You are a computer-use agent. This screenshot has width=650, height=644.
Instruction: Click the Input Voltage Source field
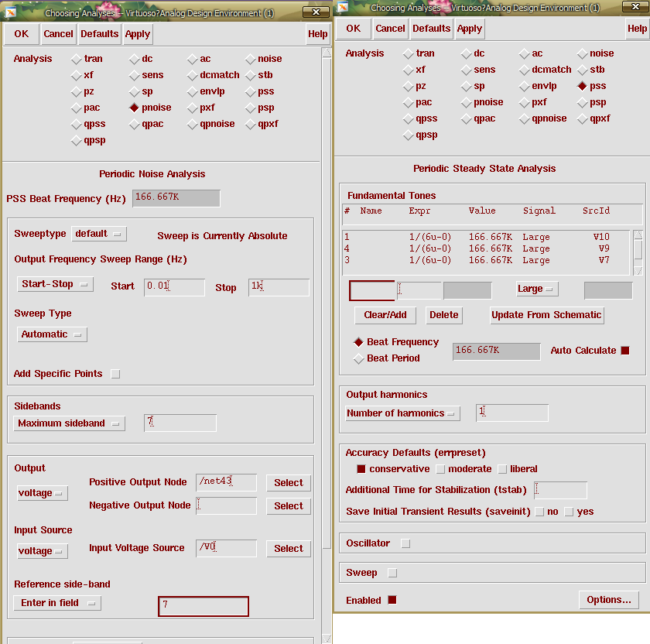click(x=226, y=548)
